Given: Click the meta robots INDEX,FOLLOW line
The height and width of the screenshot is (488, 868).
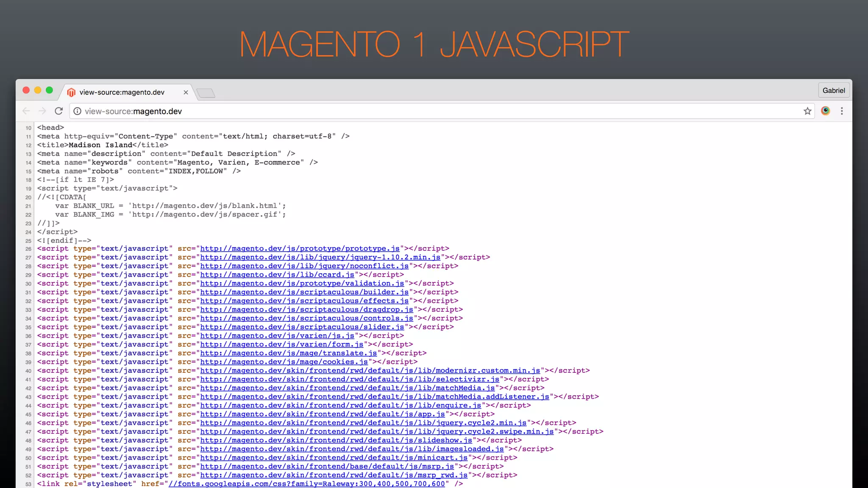Looking at the screenshot, I should 139,171.
